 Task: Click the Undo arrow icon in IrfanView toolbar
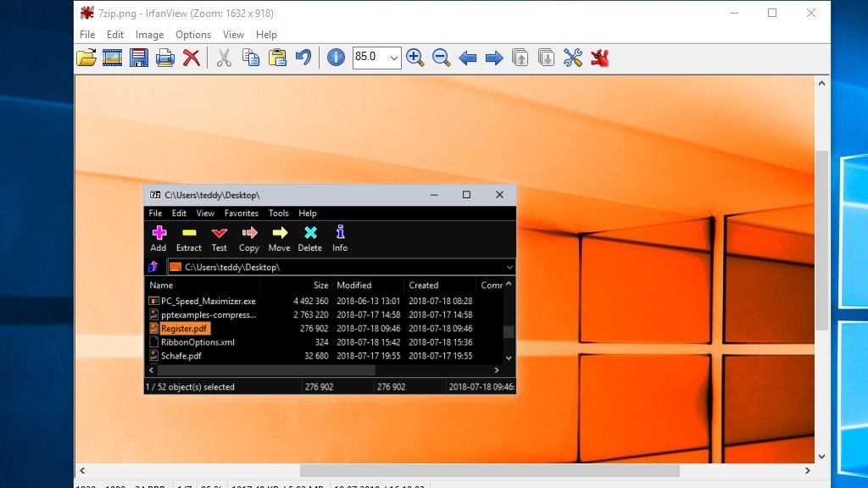[x=303, y=58]
